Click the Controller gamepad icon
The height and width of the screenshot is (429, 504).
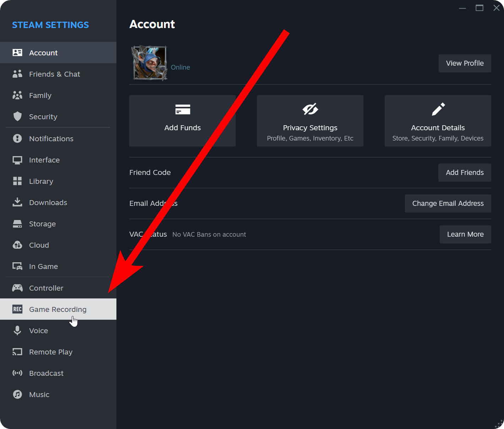17,288
